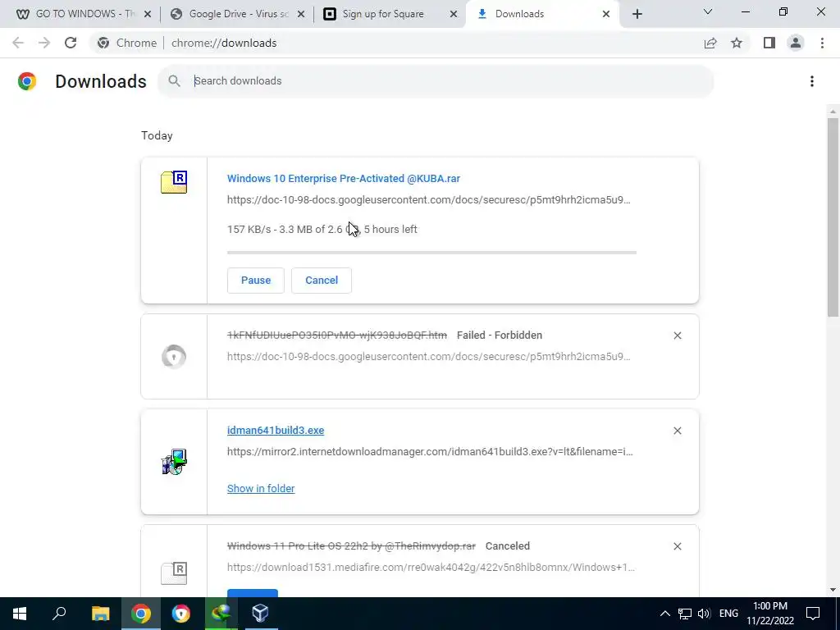Image resolution: width=840 pixels, height=630 pixels.
Task: Open the user profile avatar
Action: [796, 43]
